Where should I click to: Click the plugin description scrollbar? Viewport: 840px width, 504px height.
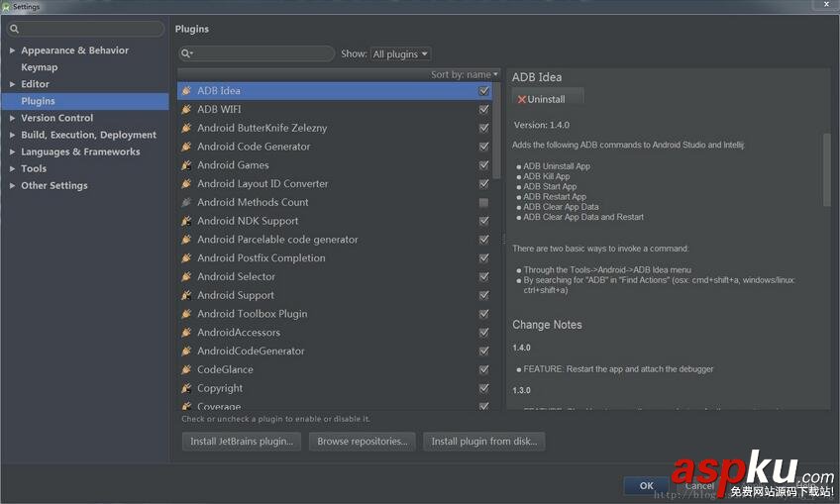click(826, 169)
